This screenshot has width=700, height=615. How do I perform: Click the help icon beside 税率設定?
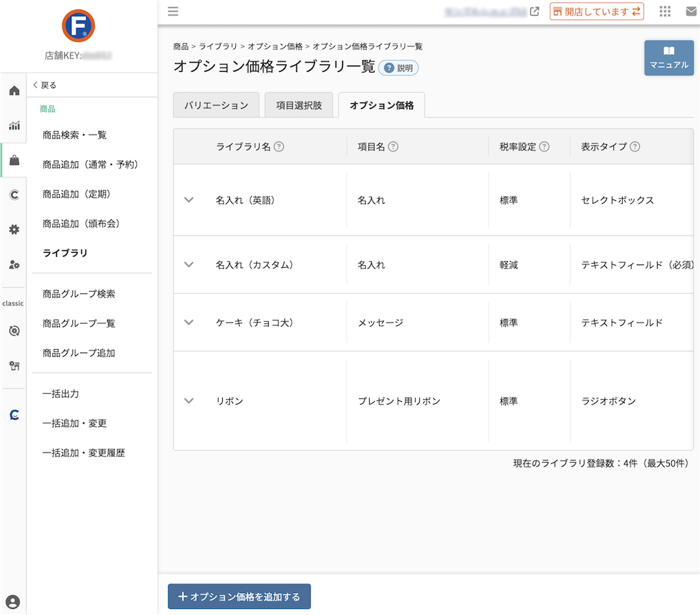pos(544,146)
